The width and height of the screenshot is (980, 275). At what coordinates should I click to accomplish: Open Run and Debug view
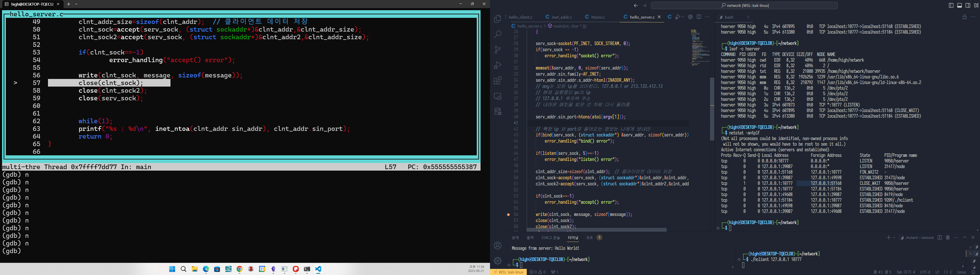[497, 65]
